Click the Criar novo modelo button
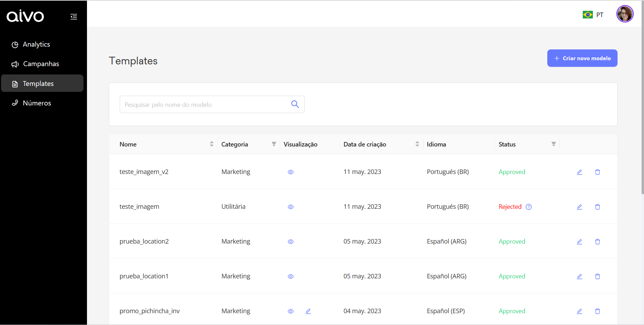This screenshot has width=644, height=325. pyautogui.click(x=582, y=58)
